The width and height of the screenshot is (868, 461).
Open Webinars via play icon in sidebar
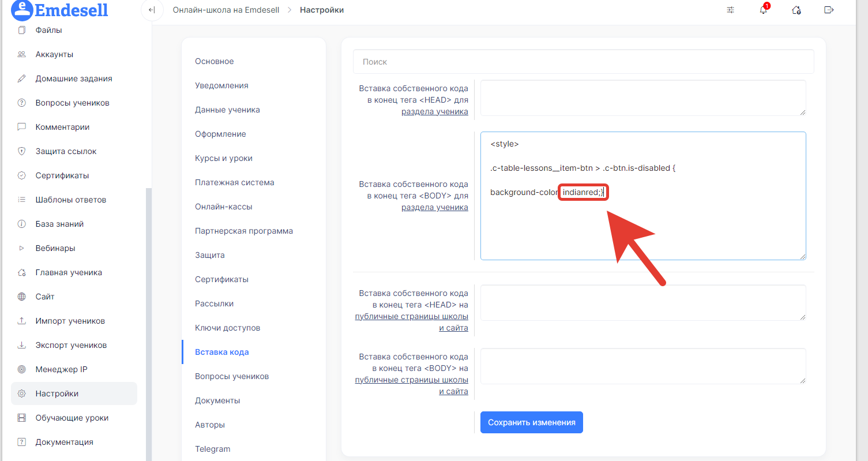click(x=22, y=248)
